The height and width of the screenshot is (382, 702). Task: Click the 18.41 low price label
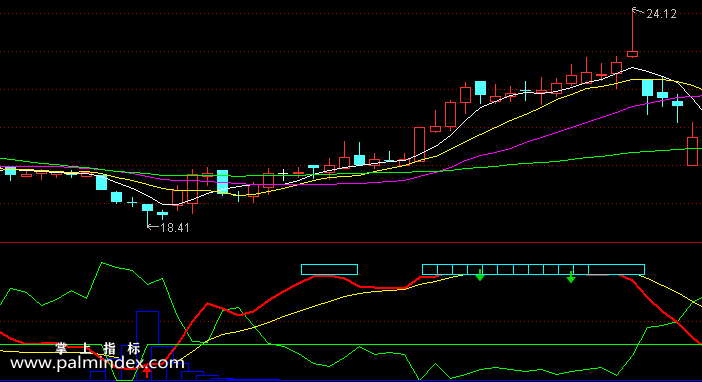(175, 228)
